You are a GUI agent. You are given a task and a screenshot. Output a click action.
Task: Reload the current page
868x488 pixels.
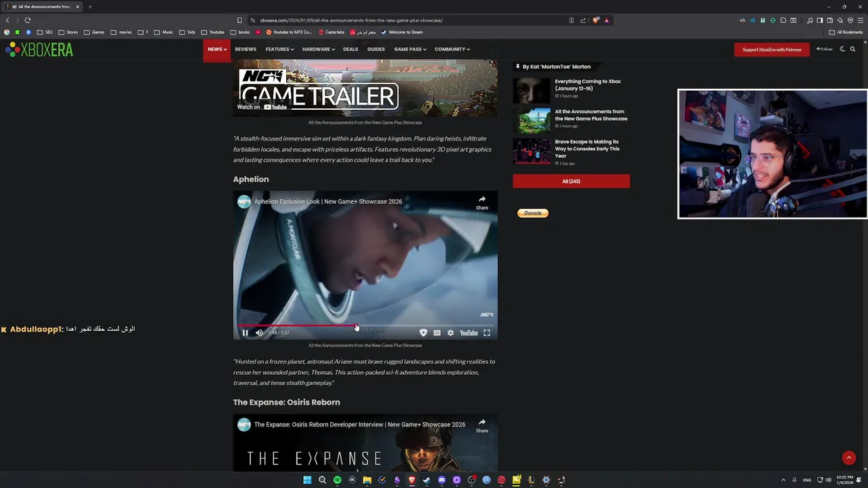28,20
